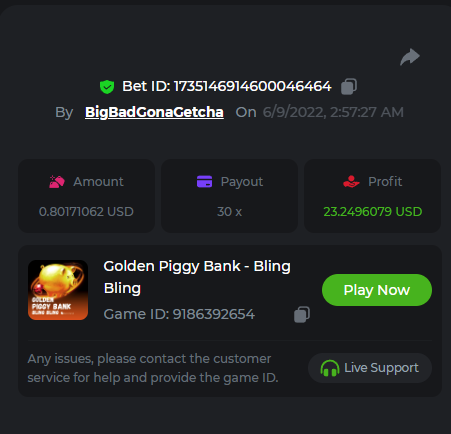Click the customer service help message
451x434 pixels.
pos(153,368)
